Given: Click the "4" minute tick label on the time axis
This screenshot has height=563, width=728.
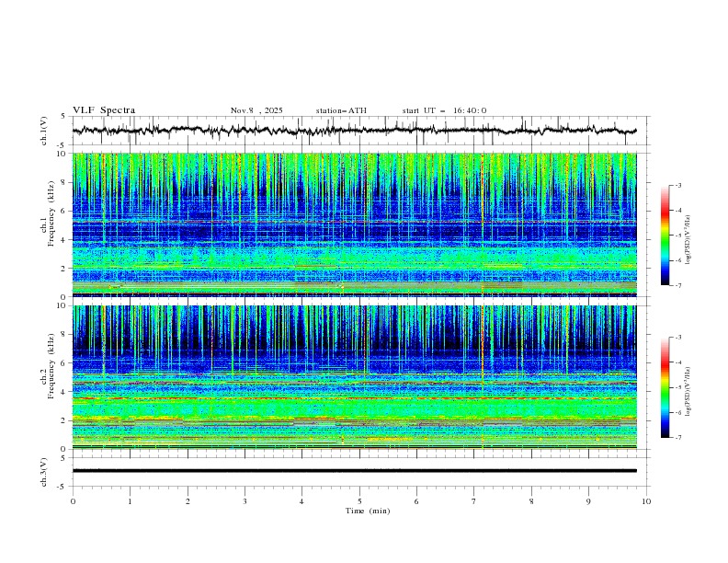Looking at the screenshot, I should (x=301, y=501).
